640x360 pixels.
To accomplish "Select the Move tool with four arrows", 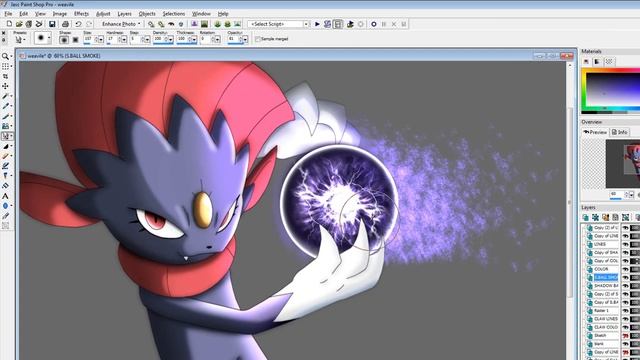I will point(5,86).
